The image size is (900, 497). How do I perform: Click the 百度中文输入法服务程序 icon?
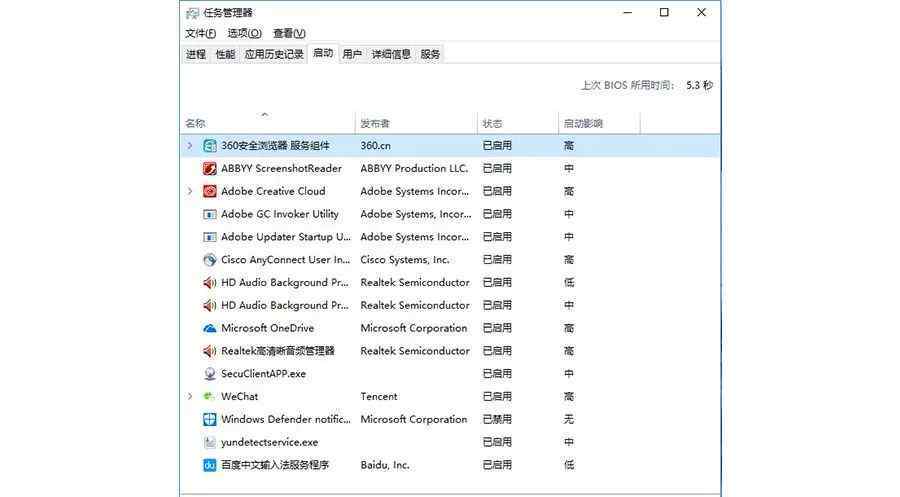[210, 465]
